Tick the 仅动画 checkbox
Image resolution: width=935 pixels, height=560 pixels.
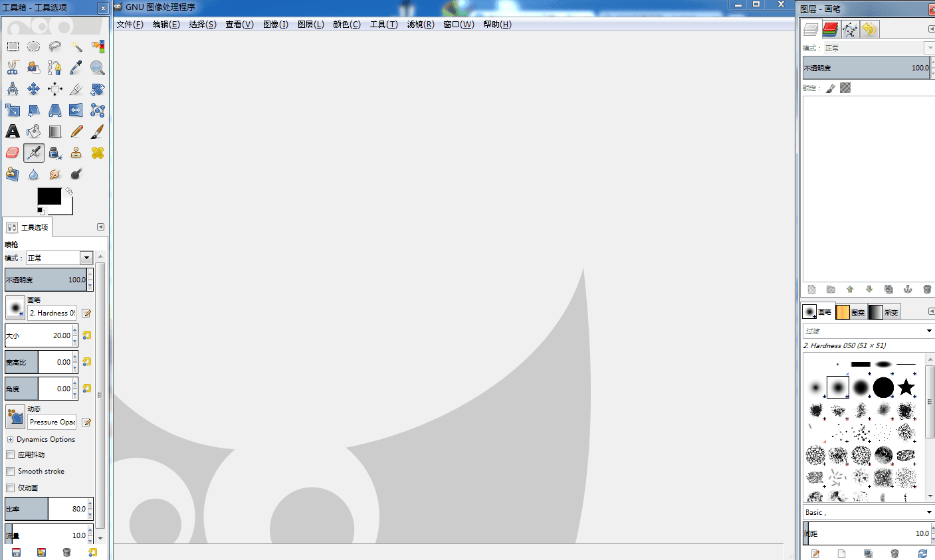coord(10,488)
